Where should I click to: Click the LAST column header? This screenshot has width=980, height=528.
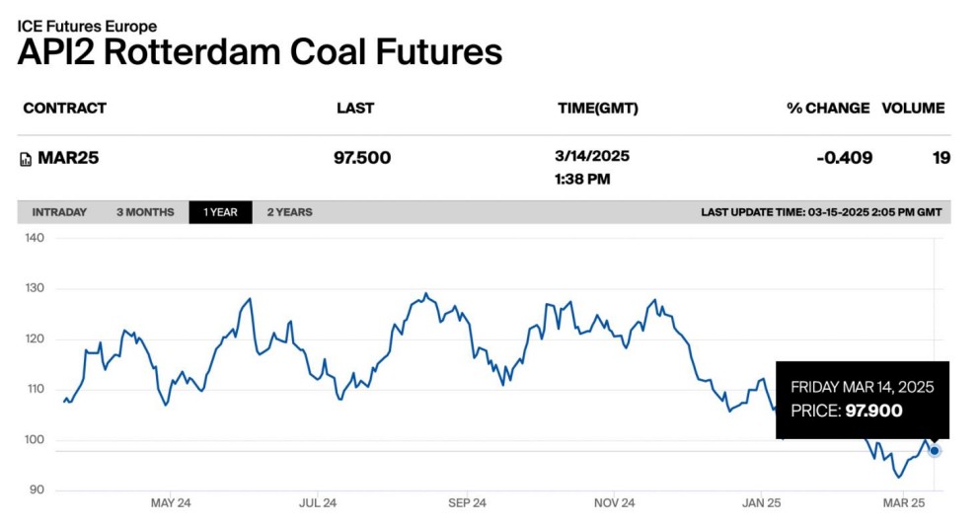(x=355, y=109)
